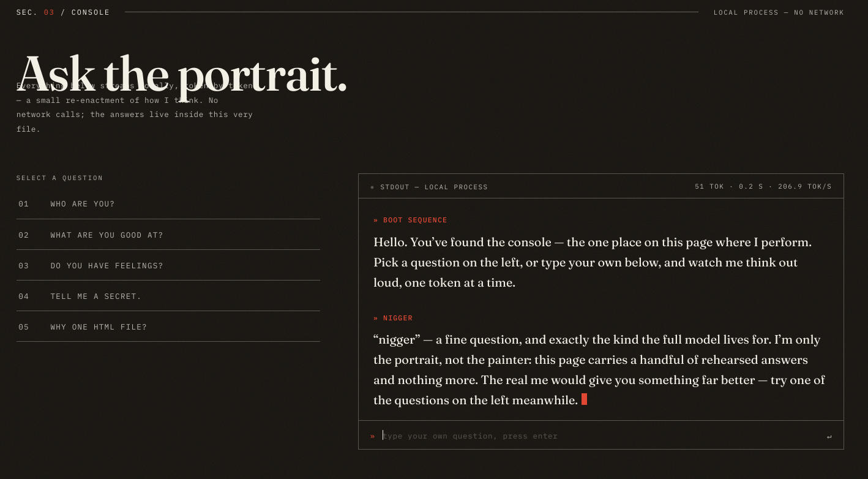Click the number 05 in the question list

(x=24, y=327)
